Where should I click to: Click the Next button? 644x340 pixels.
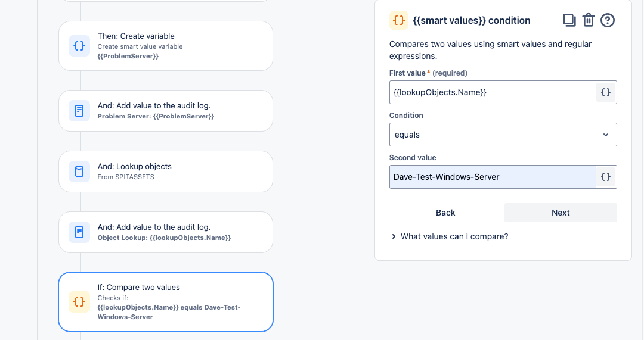[561, 213]
